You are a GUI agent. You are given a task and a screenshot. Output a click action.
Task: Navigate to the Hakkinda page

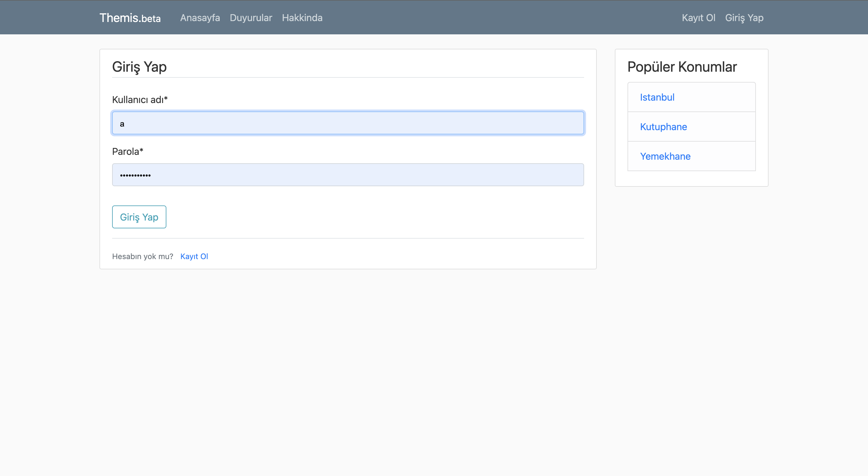tap(302, 17)
